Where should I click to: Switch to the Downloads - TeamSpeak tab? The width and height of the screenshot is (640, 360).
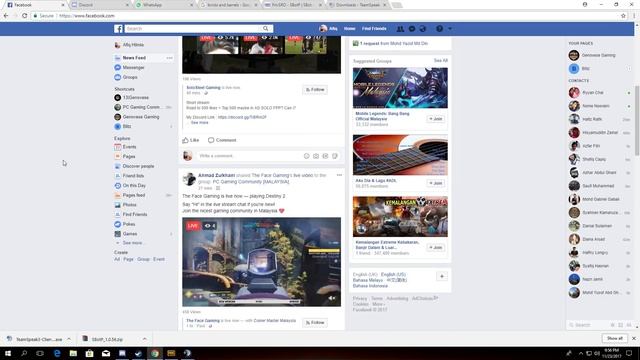point(357,5)
